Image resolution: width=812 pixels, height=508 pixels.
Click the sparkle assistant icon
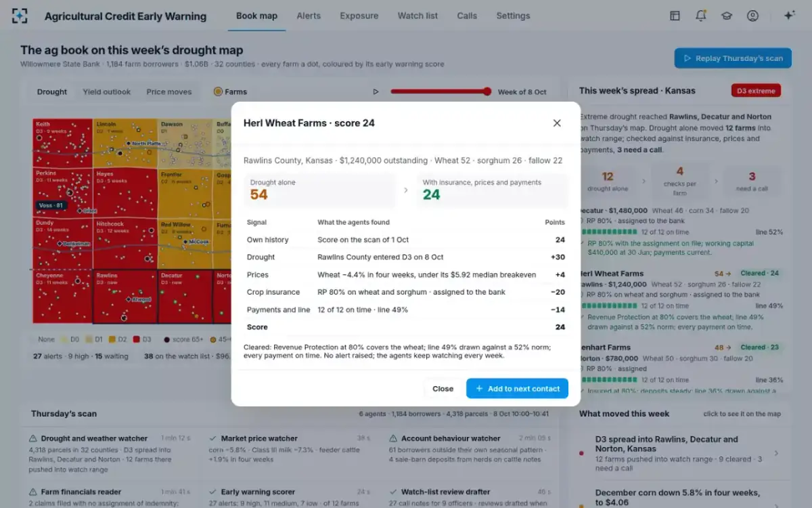[x=789, y=16]
